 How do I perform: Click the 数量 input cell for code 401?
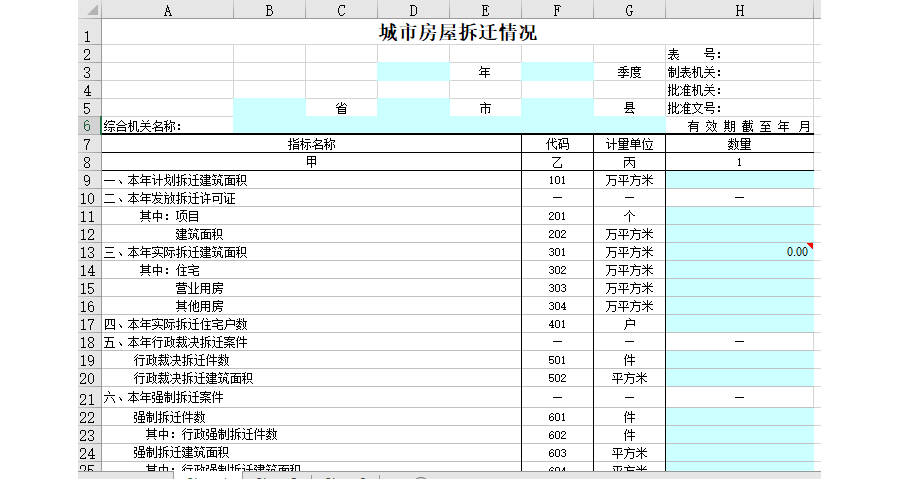[x=738, y=324]
